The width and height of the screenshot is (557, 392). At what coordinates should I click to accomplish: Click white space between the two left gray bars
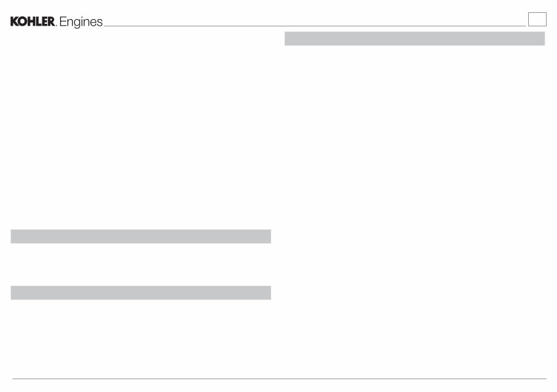141,265
